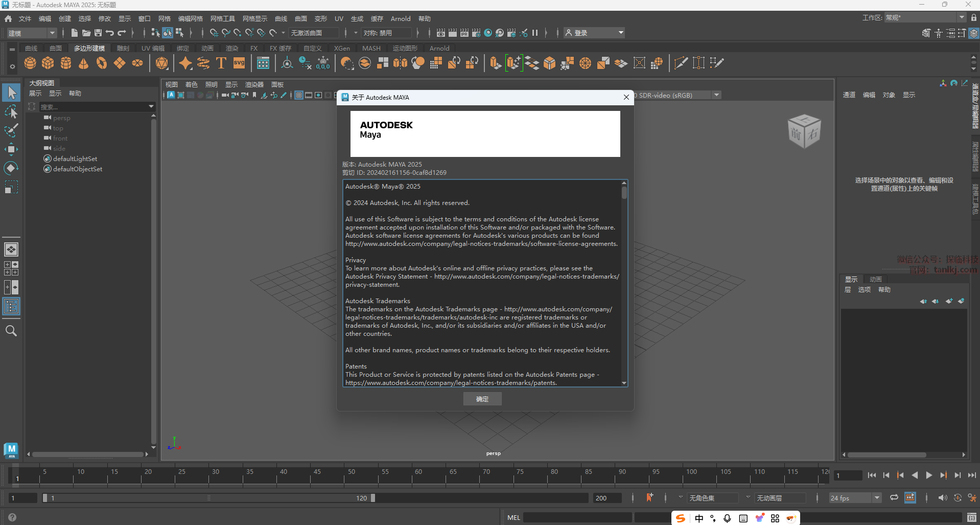Image resolution: width=980 pixels, height=525 pixels.
Task: Switch to the 雕刻 shelf tab
Action: (x=123, y=48)
